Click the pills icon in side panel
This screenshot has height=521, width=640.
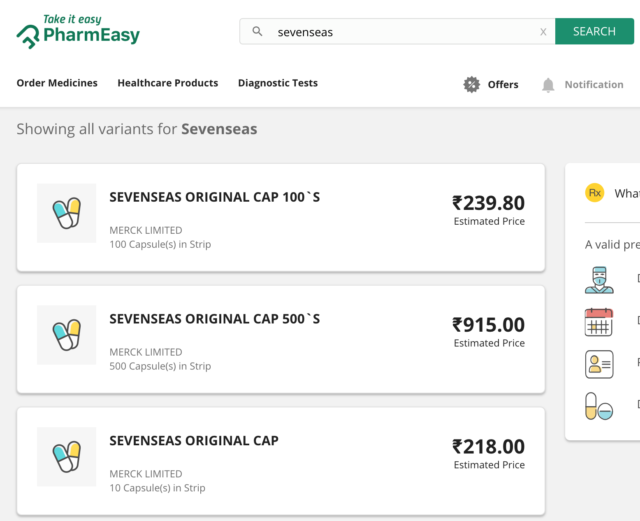pyautogui.click(x=599, y=406)
